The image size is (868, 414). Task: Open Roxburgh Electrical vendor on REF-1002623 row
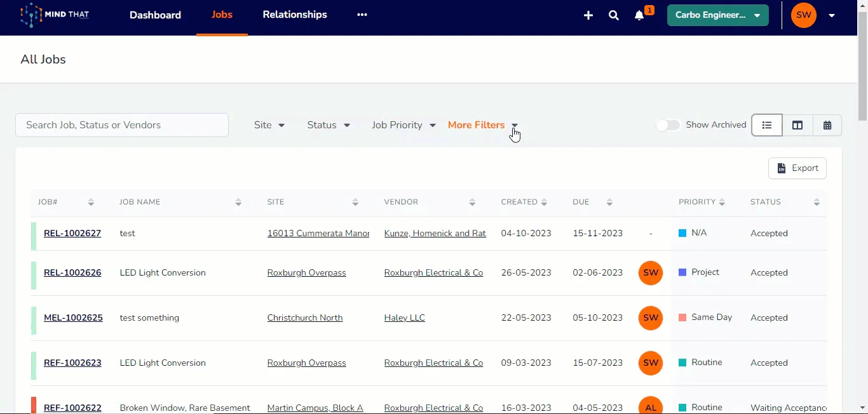click(434, 363)
